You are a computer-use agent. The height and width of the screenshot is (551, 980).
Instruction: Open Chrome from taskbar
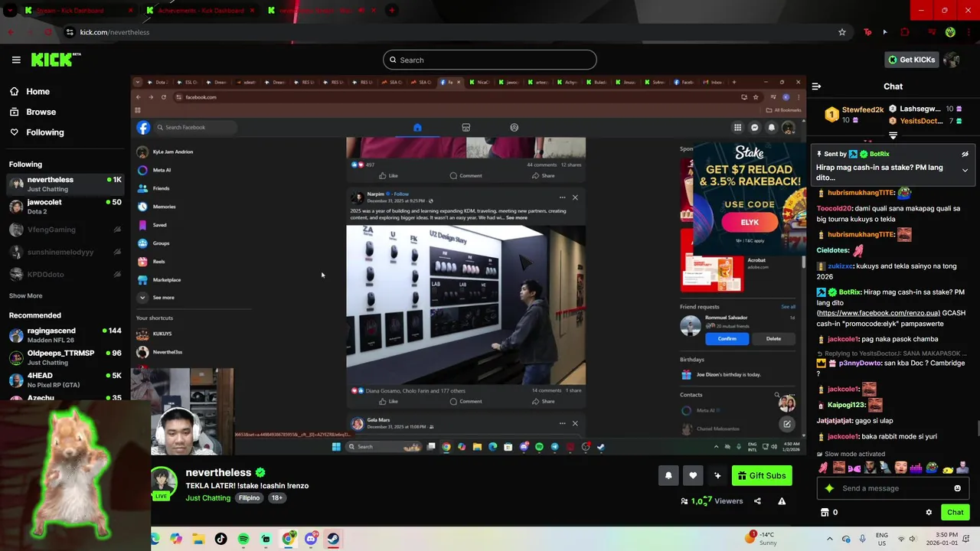pyautogui.click(x=288, y=539)
